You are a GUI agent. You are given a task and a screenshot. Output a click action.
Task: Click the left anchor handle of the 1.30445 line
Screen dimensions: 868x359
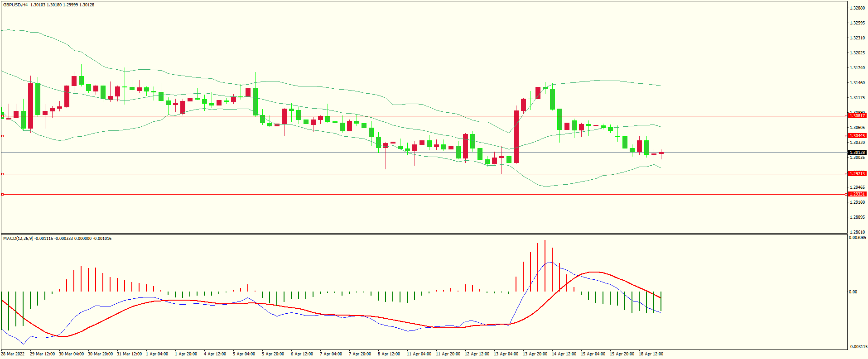pyautogui.click(x=2, y=136)
